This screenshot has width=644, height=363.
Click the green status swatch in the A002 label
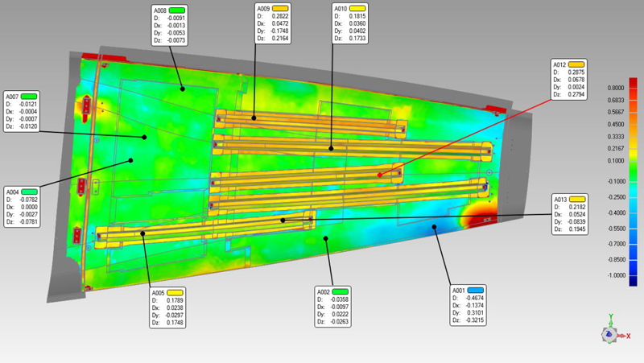341,290
